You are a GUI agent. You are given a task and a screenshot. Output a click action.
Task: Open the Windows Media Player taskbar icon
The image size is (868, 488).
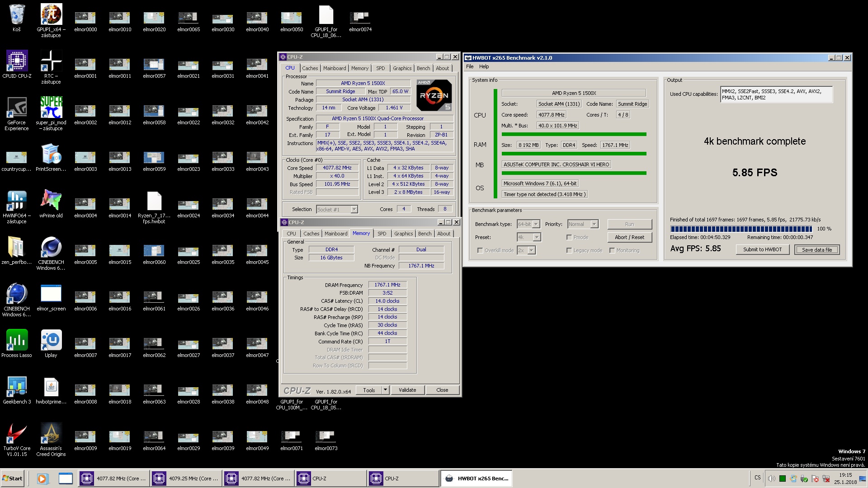(x=42, y=479)
